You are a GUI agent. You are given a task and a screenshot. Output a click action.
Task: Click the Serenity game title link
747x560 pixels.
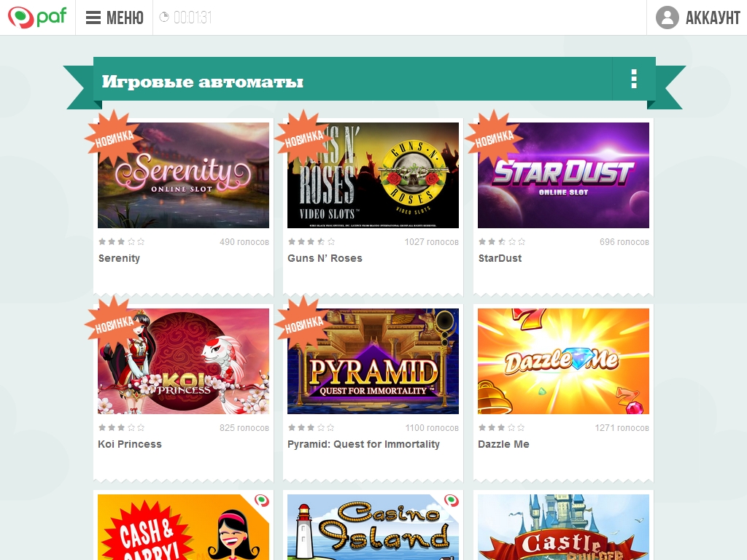(x=119, y=258)
